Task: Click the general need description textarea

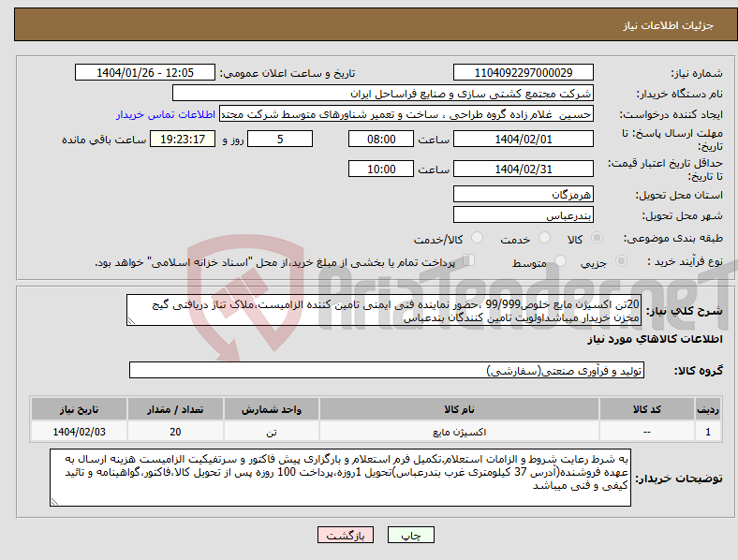Action: (384, 310)
